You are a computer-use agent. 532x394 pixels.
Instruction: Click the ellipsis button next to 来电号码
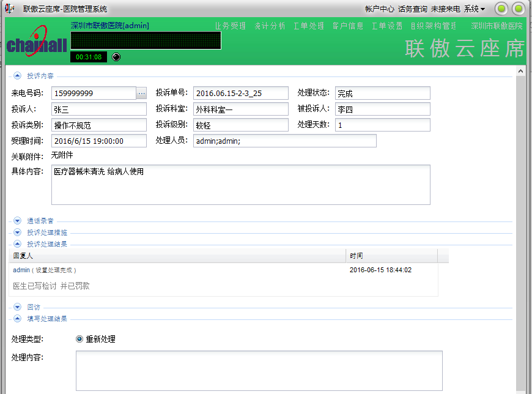[141, 93]
